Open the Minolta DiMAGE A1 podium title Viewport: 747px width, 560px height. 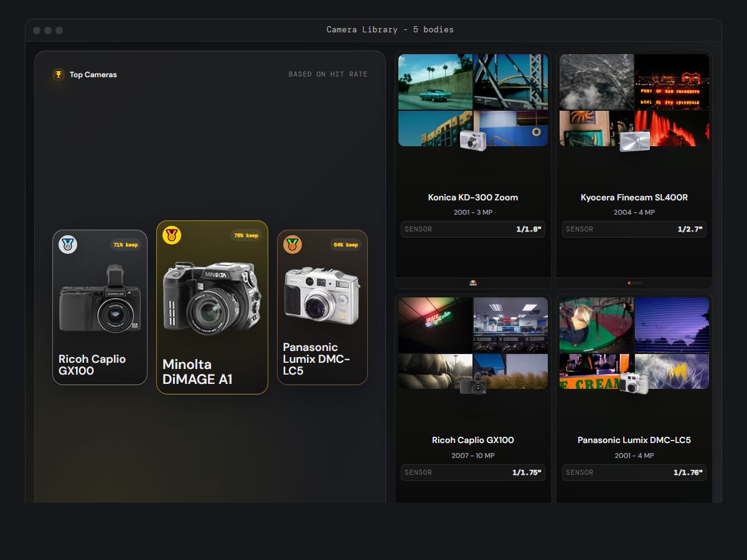(197, 371)
